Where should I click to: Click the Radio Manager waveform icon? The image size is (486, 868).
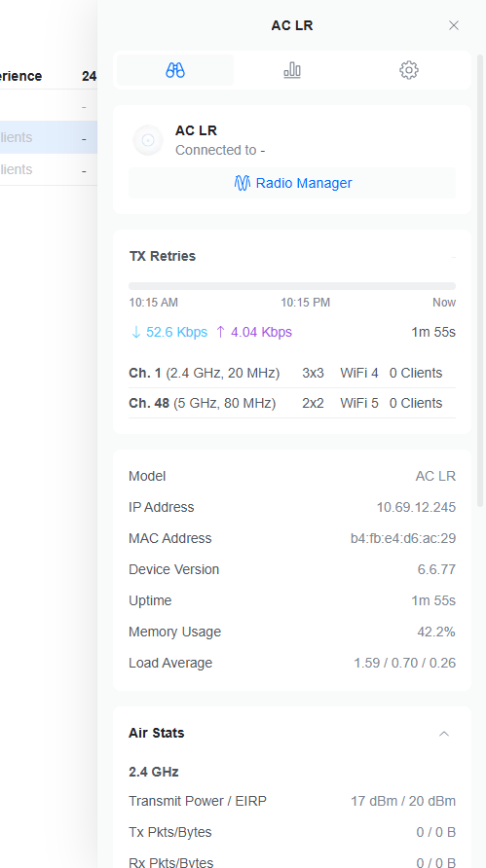[242, 183]
